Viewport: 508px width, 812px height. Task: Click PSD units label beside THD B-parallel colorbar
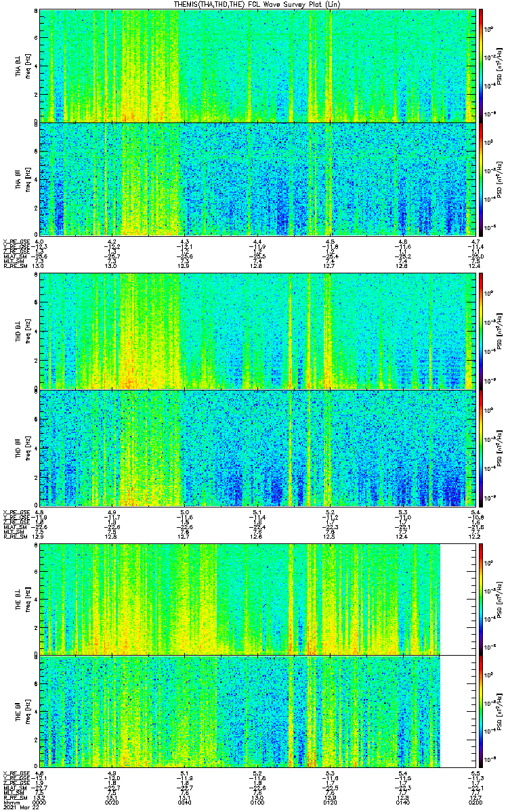(x=501, y=447)
